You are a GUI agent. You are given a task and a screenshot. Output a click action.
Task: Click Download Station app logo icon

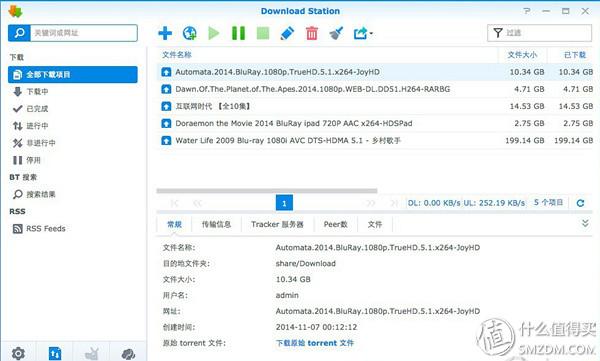click(15, 11)
